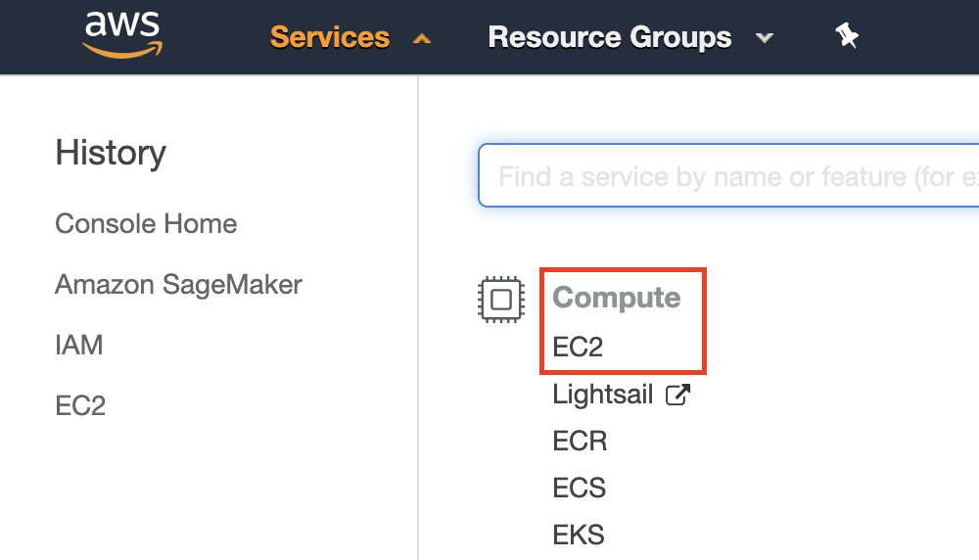
Task: Click the Compute category heading
Action: click(x=617, y=298)
